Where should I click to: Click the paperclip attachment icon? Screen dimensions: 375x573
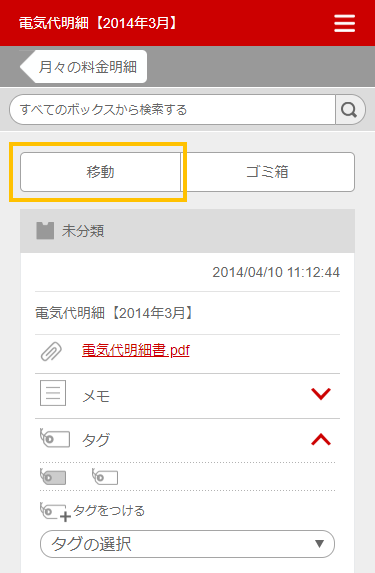tap(51, 352)
